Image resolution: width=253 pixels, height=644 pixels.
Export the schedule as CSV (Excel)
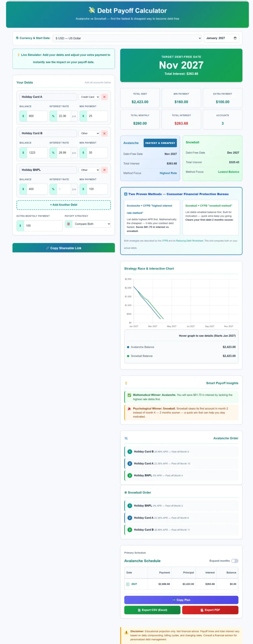click(152, 610)
